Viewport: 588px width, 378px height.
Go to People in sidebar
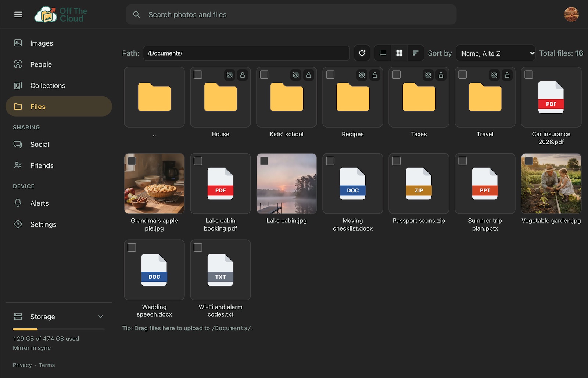tap(59, 64)
